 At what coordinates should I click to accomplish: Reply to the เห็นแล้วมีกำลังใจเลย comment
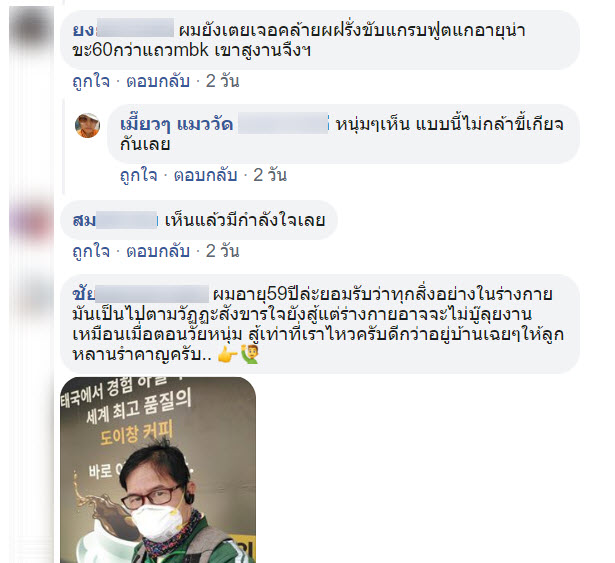158,251
